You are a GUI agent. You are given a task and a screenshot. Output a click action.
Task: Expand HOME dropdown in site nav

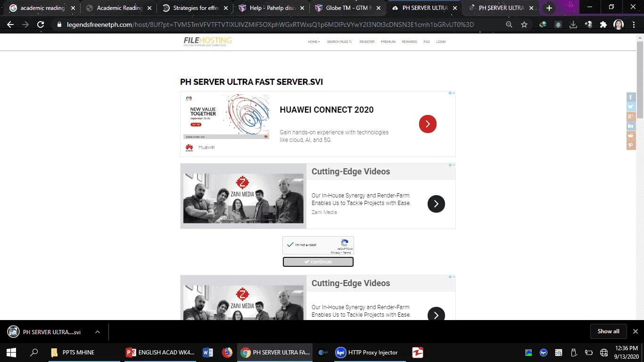(314, 42)
